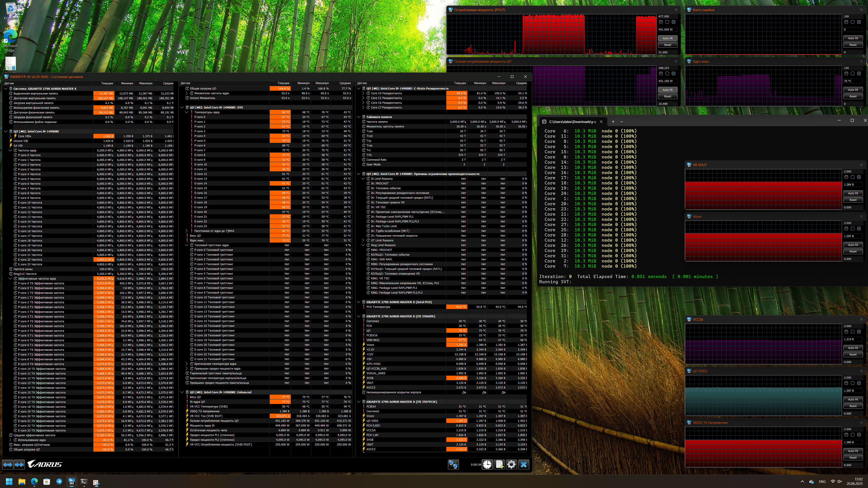Close sensors with the blue X icon

[x=524, y=464]
